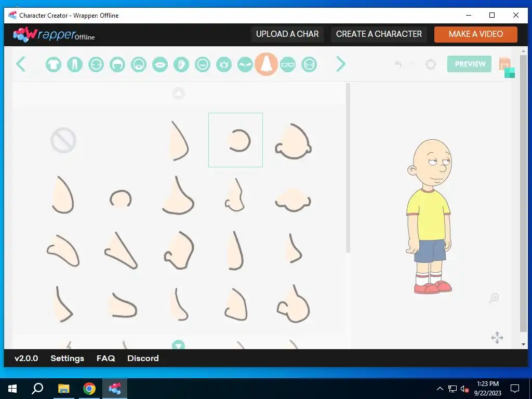Show hidden tray icons chevron

(x=440, y=389)
